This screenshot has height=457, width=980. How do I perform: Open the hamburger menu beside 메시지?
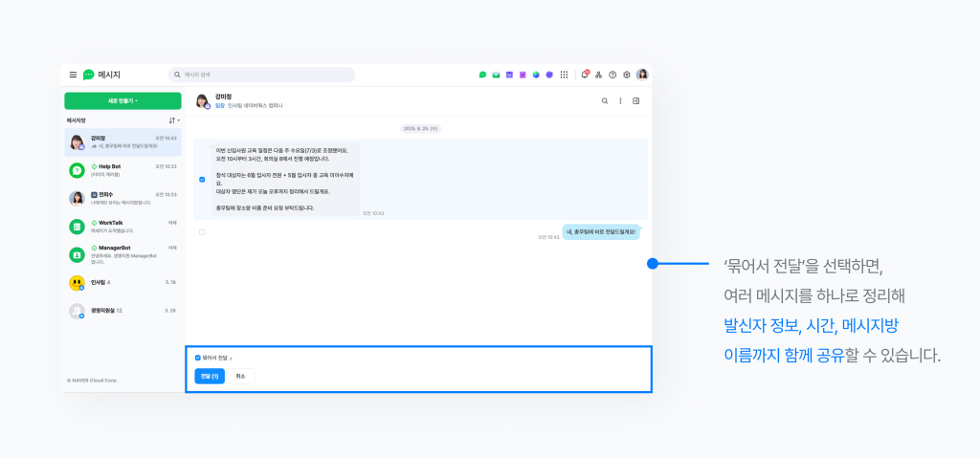(x=73, y=75)
